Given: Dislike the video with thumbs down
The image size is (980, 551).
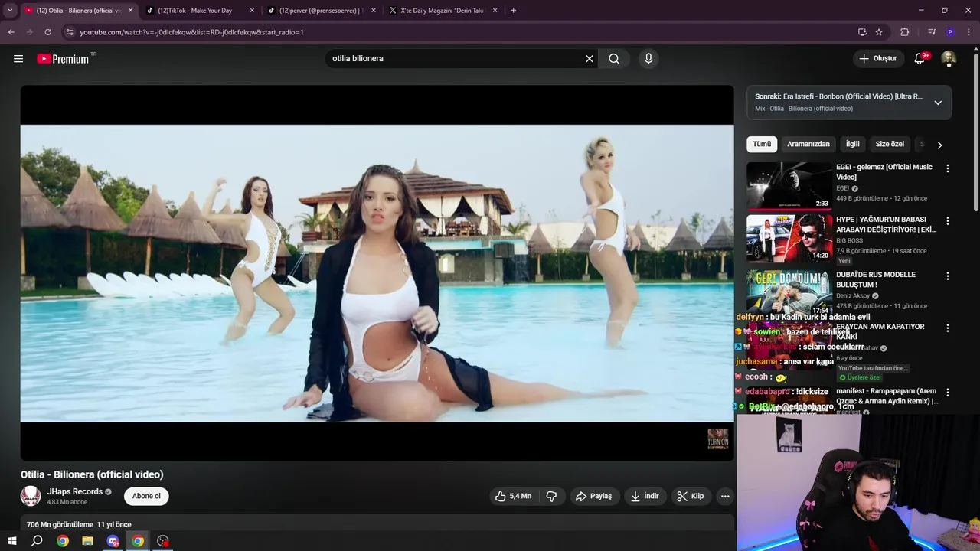Looking at the screenshot, I should coord(552,496).
